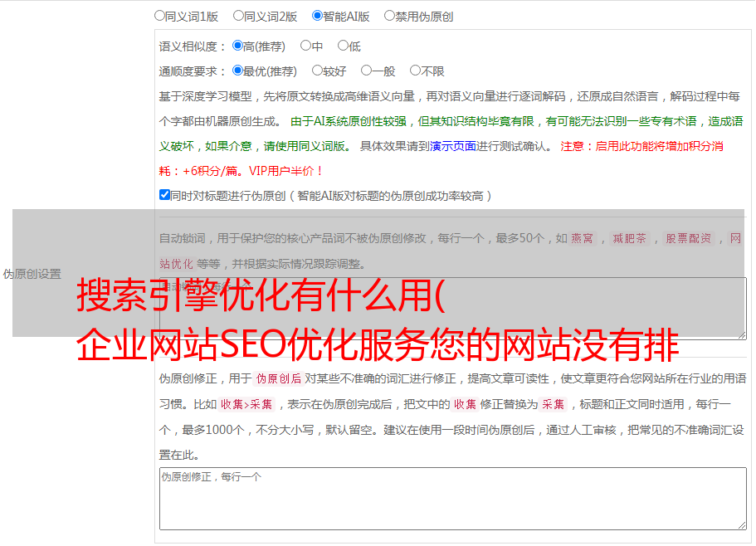Click the 通顺度要求 label
Viewport: 756px width, 546px height.
pyautogui.click(x=193, y=72)
